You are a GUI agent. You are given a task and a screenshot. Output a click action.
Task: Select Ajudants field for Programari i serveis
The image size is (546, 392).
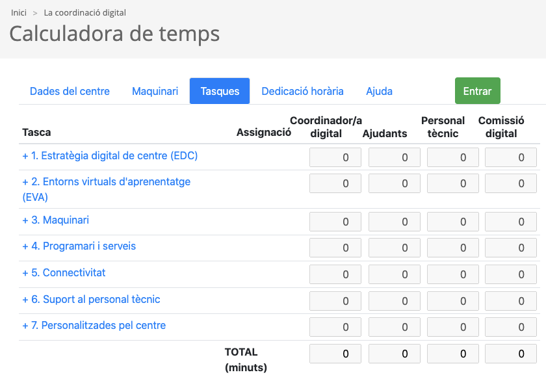[395, 247]
